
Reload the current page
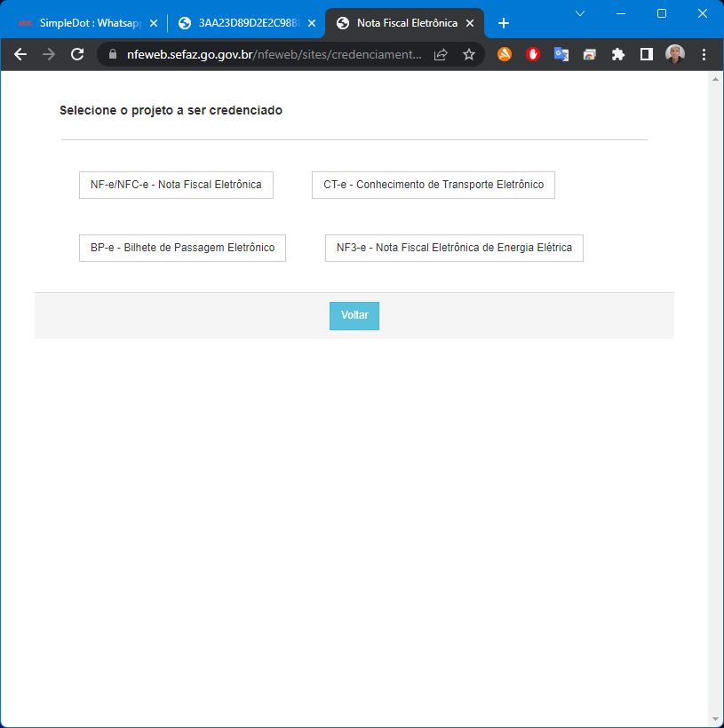coord(77,54)
